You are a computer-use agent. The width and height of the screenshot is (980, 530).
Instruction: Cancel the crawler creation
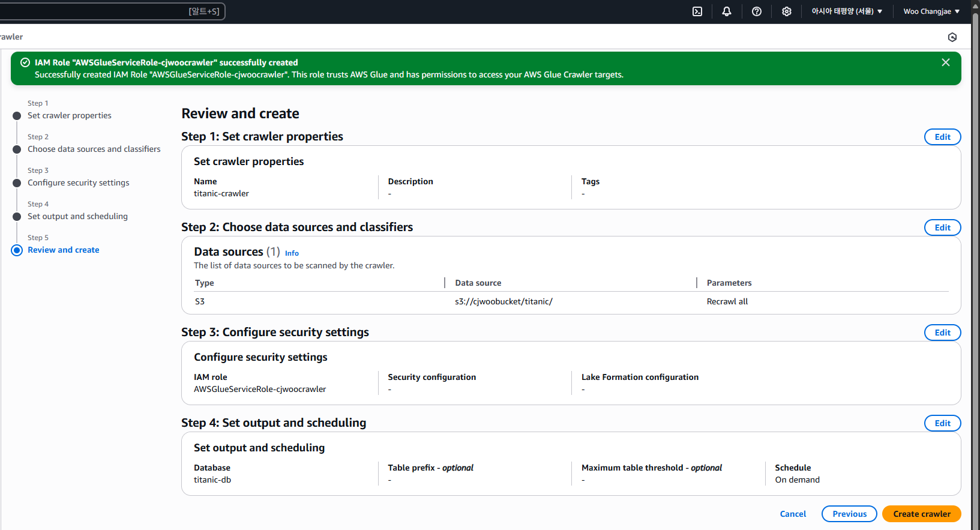[x=793, y=514]
